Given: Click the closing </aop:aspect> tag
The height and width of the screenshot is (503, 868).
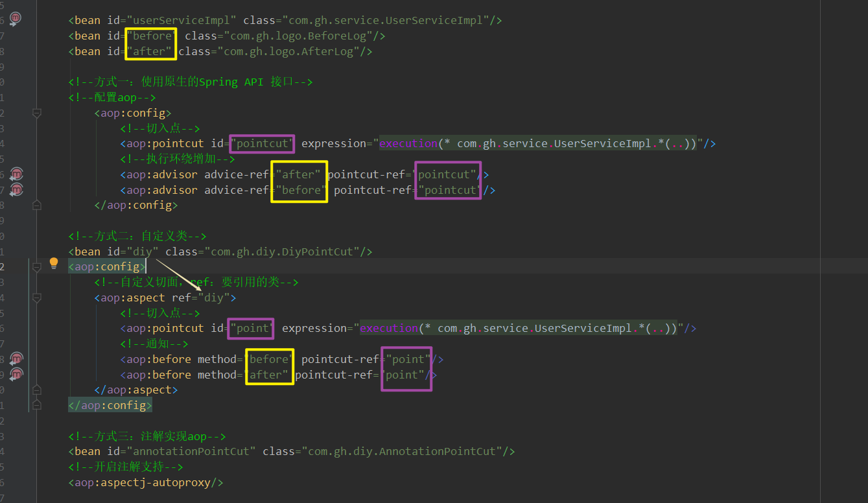Looking at the screenshot, I should [x=136, y=390].
